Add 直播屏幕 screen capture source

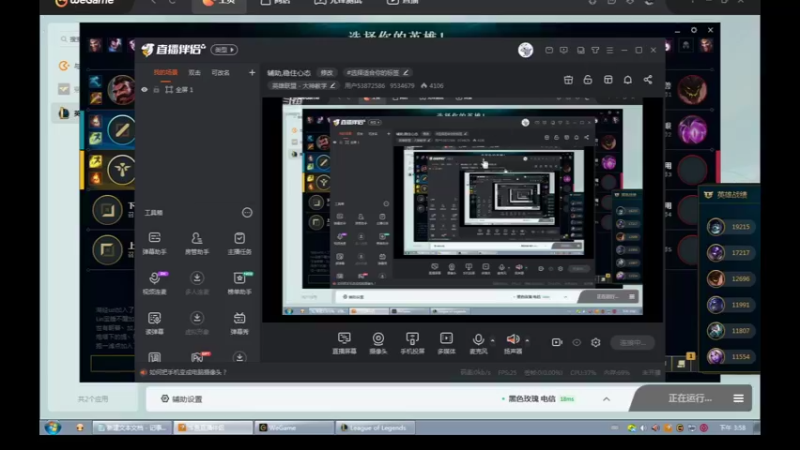(344, 343)
